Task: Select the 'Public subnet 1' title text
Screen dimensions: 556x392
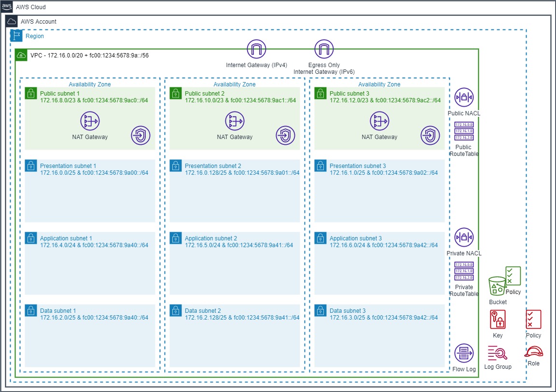Action: coord(59,93)
